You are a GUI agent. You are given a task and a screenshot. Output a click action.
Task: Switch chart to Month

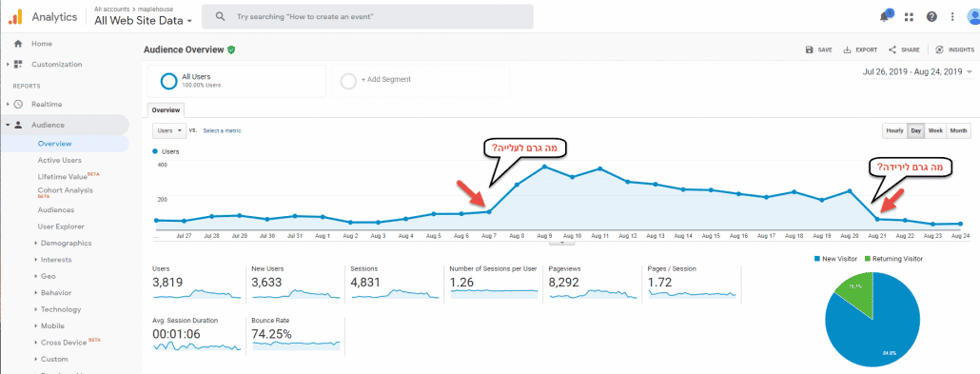[x=959, y=130]
